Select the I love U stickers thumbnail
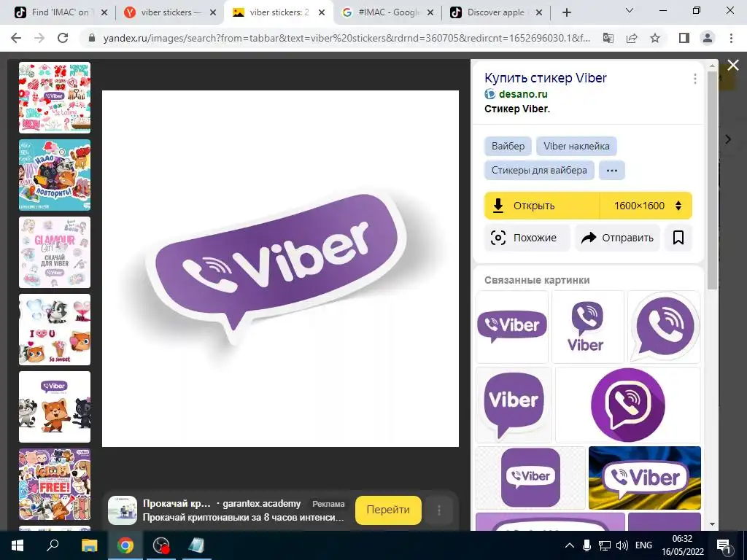This screenshot has width=747, height=560. [x=55, y=330]
